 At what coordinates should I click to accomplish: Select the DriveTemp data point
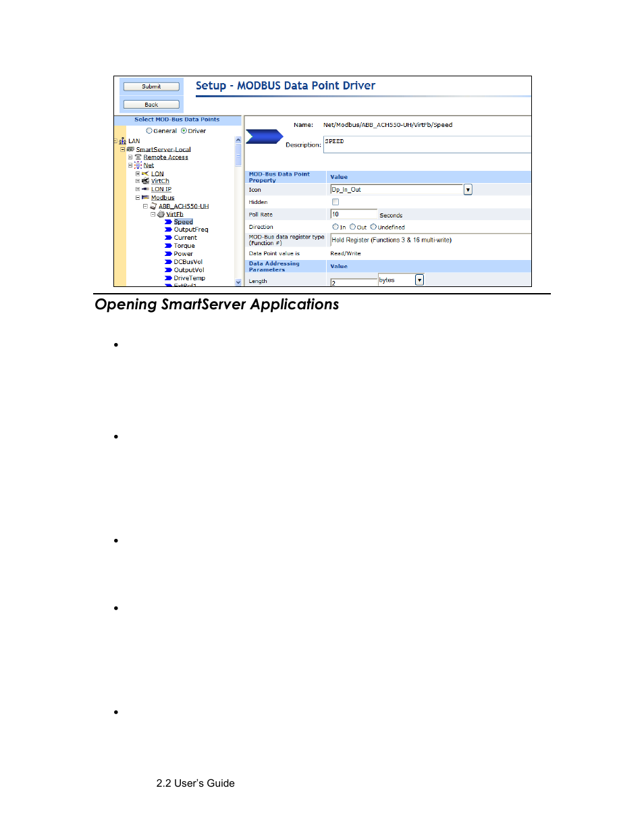point(190,278)
